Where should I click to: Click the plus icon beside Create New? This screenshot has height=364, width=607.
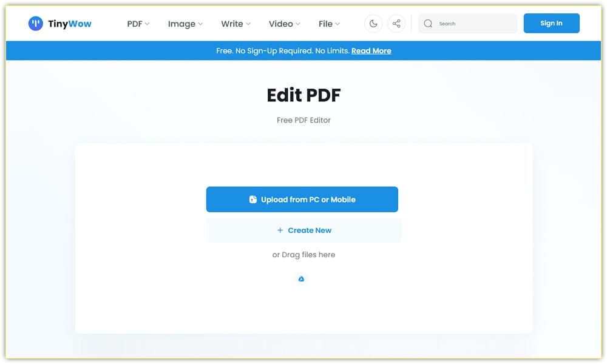pos(279,231)
